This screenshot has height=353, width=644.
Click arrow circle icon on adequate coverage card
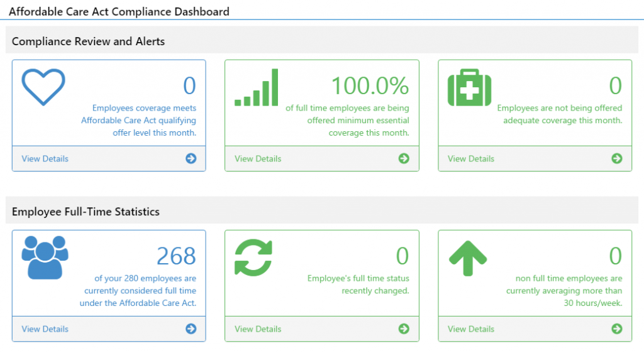617,158
